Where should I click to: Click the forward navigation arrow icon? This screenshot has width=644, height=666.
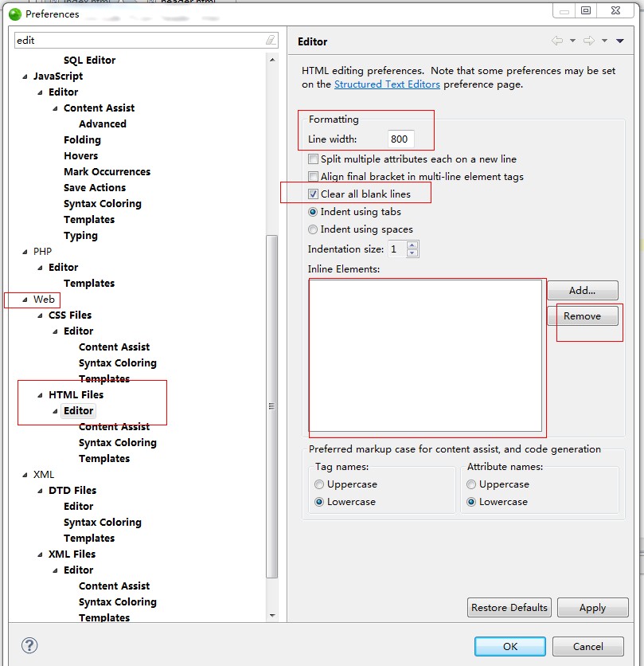click(588, 41)
